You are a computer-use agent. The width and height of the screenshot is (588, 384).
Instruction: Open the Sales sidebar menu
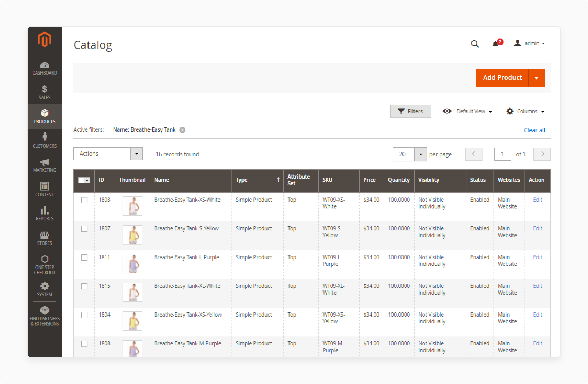(x=44, y=92)
